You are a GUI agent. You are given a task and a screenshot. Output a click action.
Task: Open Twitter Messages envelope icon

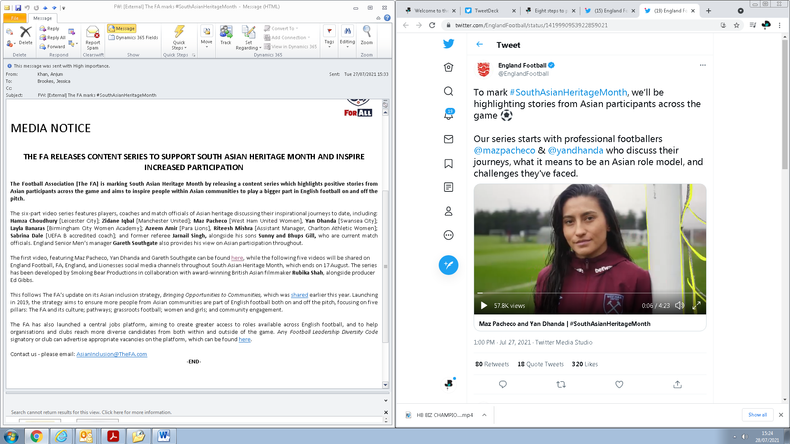(448, 139)
